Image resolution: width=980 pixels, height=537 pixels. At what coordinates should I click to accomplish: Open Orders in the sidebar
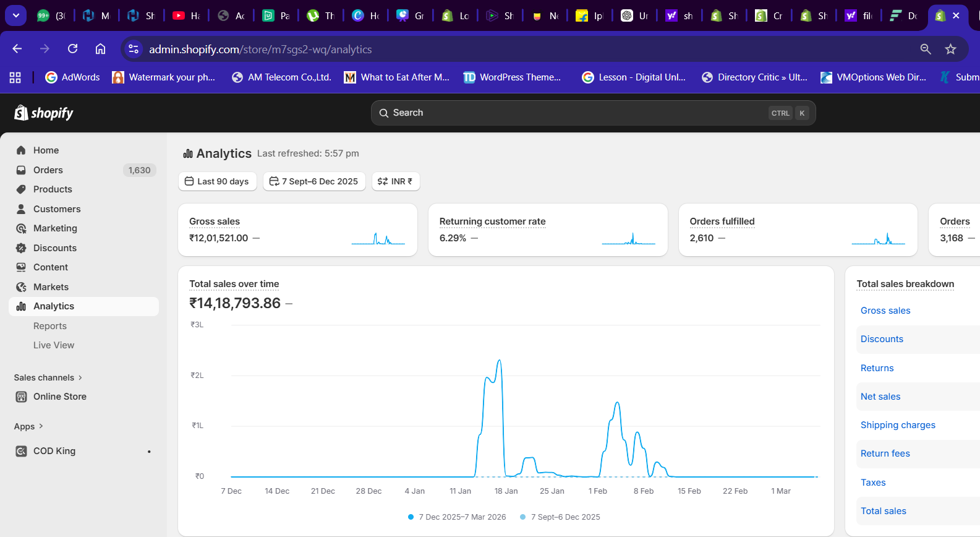[48, 170]
